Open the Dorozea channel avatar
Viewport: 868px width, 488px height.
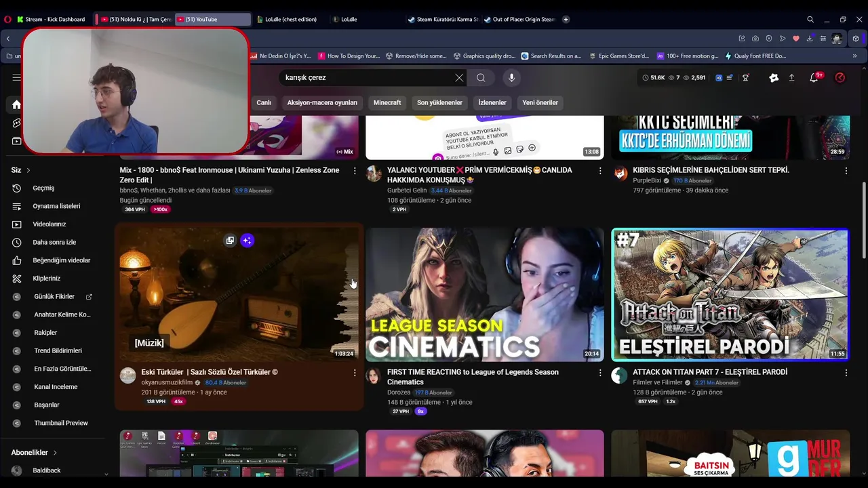point(374,376)
